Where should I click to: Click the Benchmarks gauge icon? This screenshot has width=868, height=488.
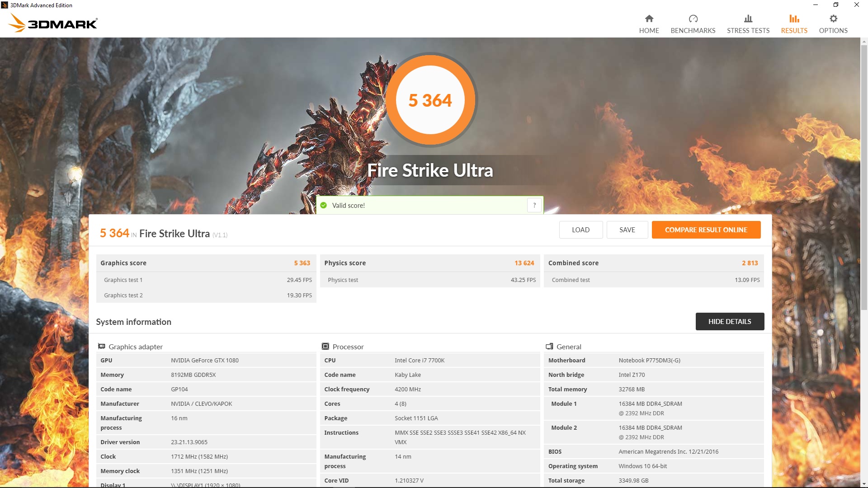pyautogui.click(x=693, y=19)
